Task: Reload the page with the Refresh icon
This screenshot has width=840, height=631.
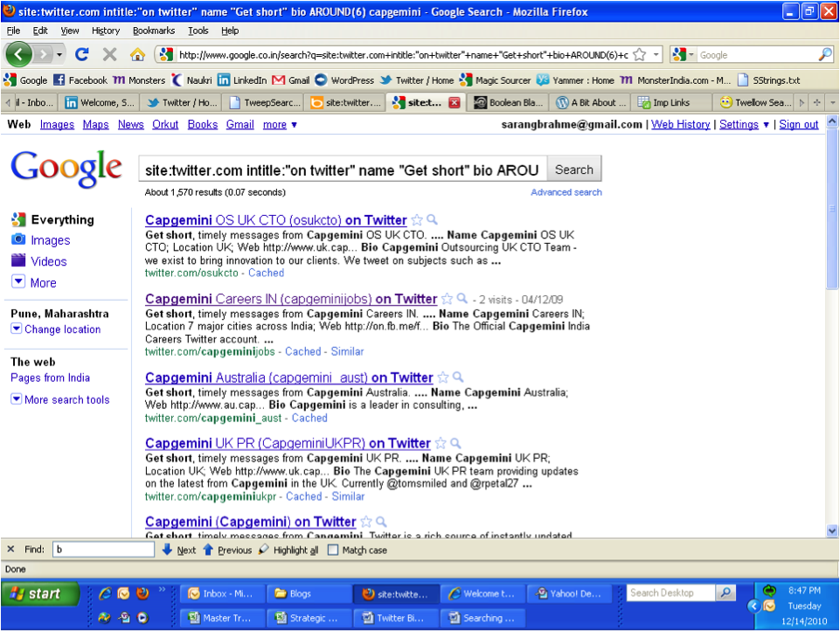Action: pyautogui.click(x=82, y=54)
